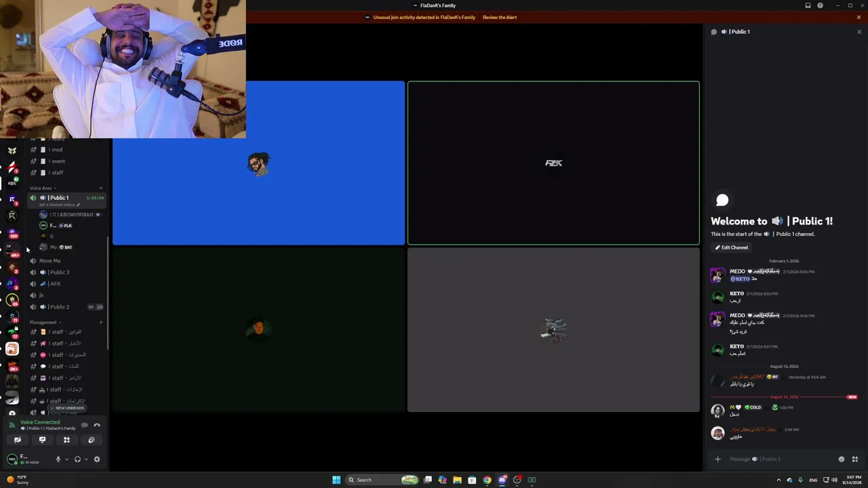Join the Public 2 voice channel
The image size is (868, 488).
click(x=66, y=306)
